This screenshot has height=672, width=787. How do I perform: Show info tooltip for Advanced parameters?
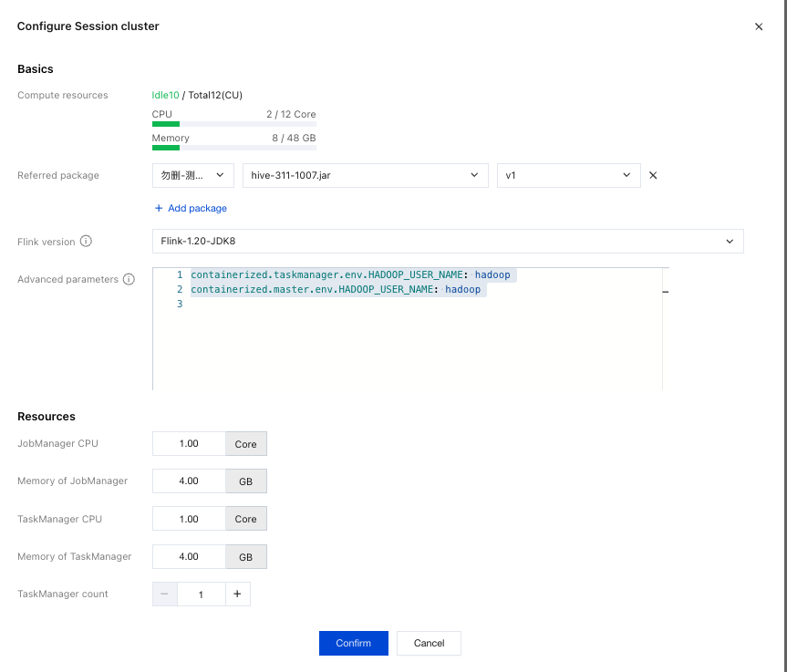point(129,279)
